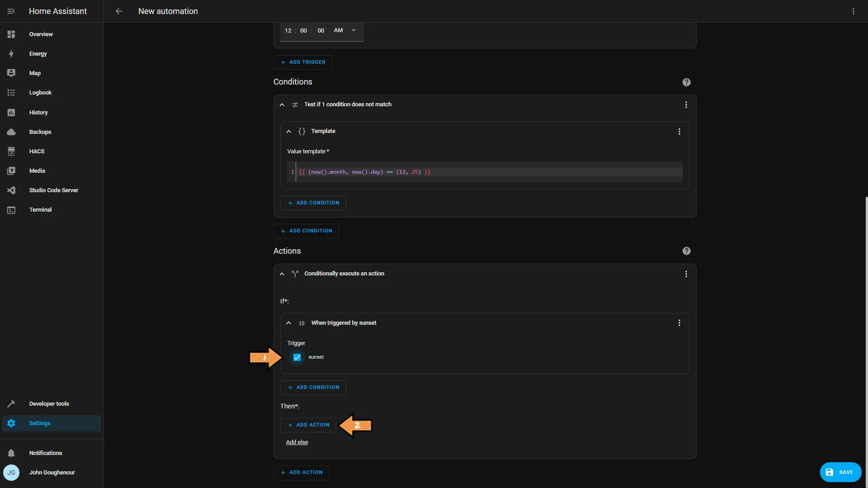Screen dimensions: 868x488
Task: Click the hours field showing 12
Action: click(288, 31)
